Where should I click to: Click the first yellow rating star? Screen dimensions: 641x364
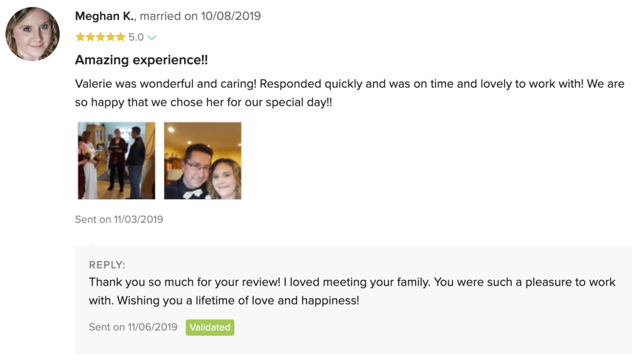tap(80, 38)
